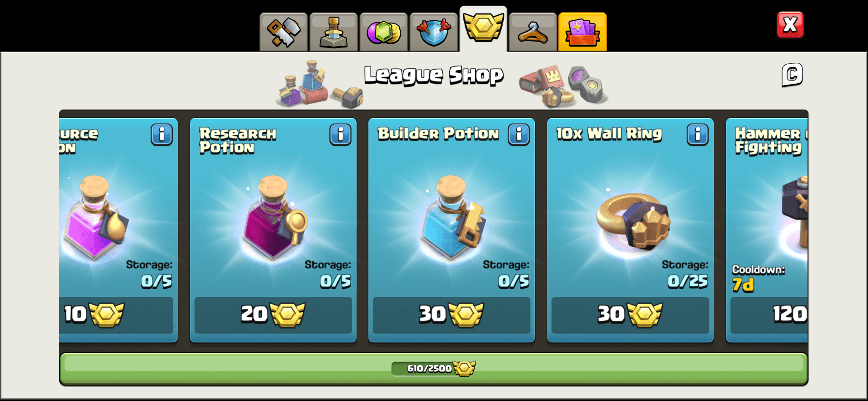Show info for 10x Wall Ring
Viewport: 868px width, 401px height.
tap(698, 134)
